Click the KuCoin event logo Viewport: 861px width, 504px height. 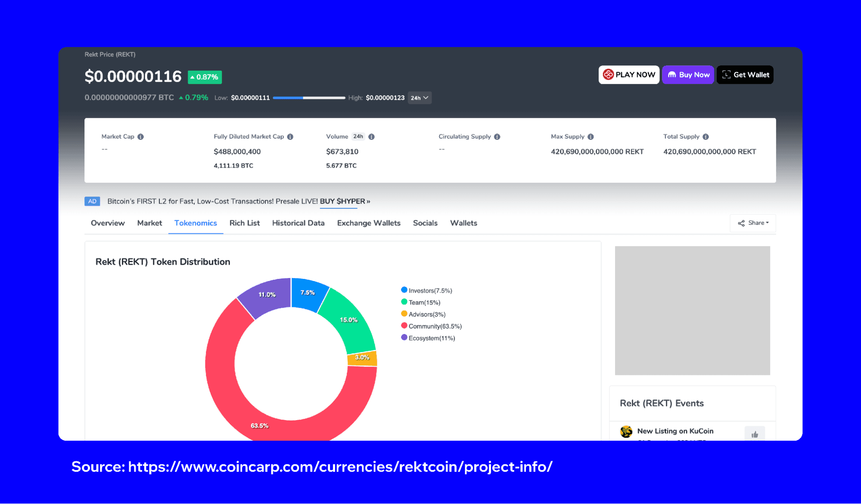(626, 431)
